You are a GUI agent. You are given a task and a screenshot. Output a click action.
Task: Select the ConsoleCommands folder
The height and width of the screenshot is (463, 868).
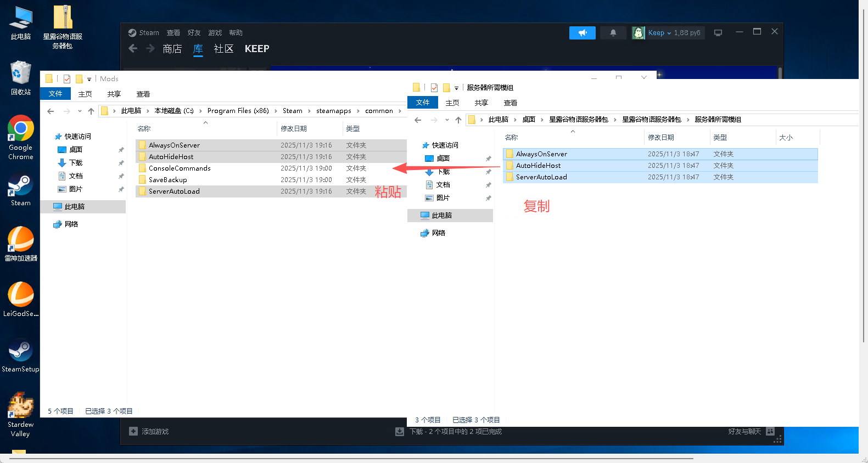click(180, 168)
